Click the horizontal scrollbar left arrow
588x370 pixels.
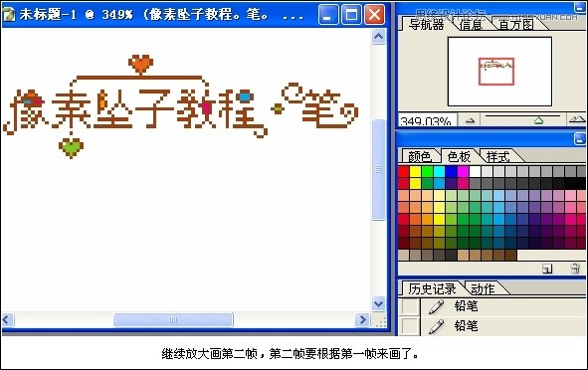8,319
